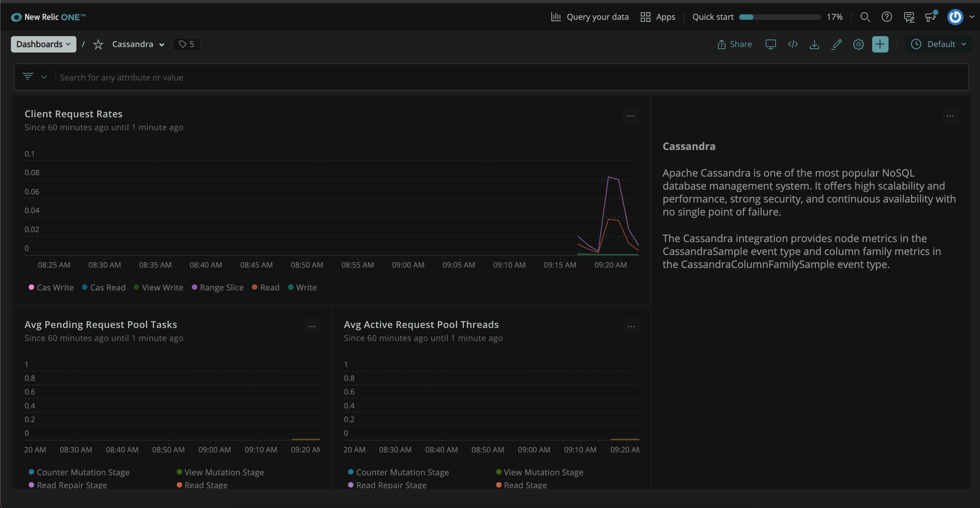Click the pencil edit dashboard icon
The height and width of the screenshot is (508, 980).
837,44
